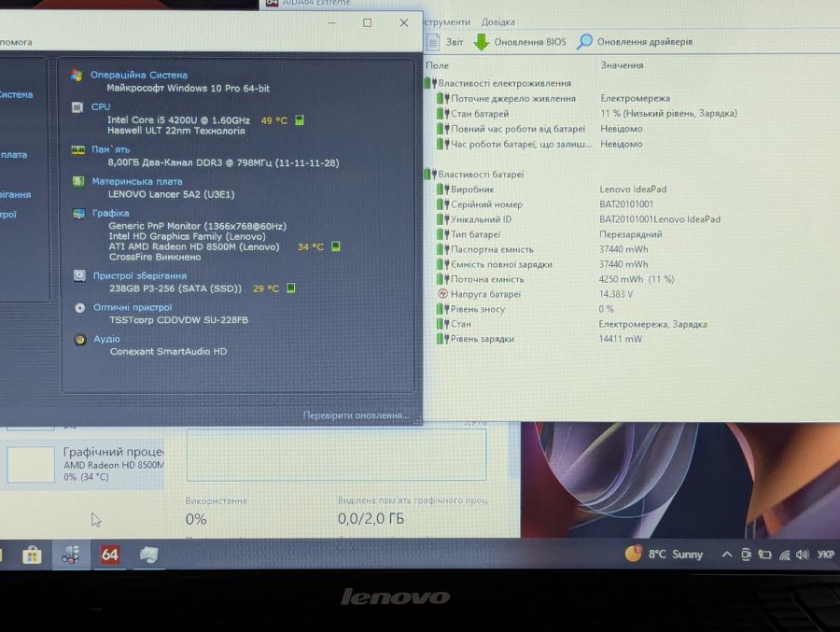Image resolution: width=840 pixels, height=632 pixels.
Task: Click the 238GB P3-256 SATA SSD text
Action: click(175, 288)
